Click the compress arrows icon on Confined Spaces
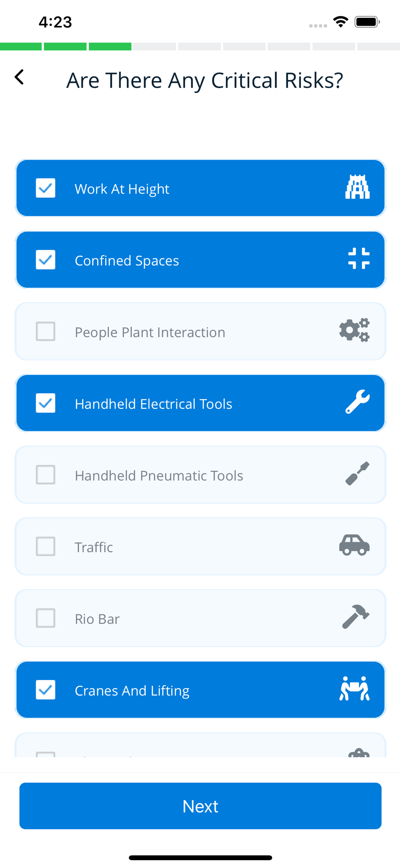 click(358, 259)
